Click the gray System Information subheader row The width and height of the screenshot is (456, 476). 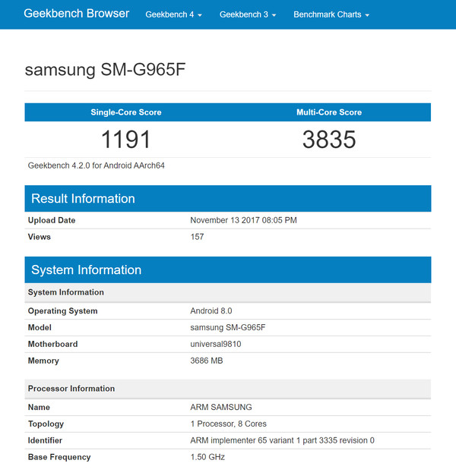[x=228, y=292]
